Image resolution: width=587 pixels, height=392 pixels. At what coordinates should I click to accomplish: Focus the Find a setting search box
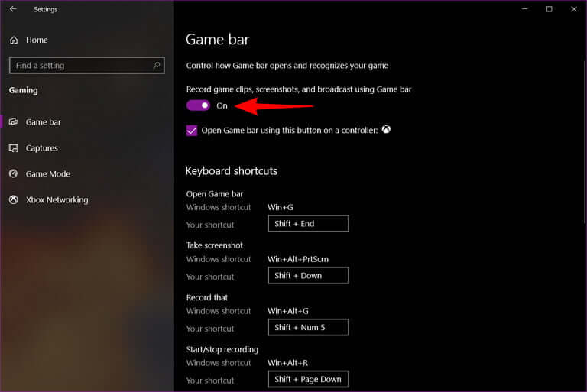(87, 65)
